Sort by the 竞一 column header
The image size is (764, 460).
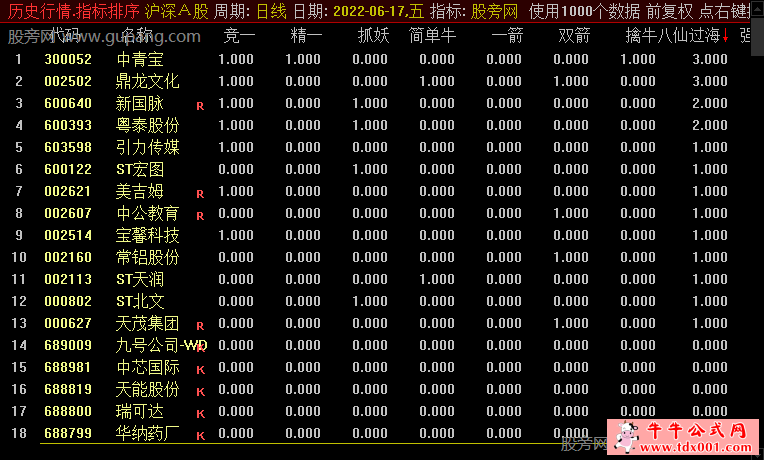click(x=239, y=37)
